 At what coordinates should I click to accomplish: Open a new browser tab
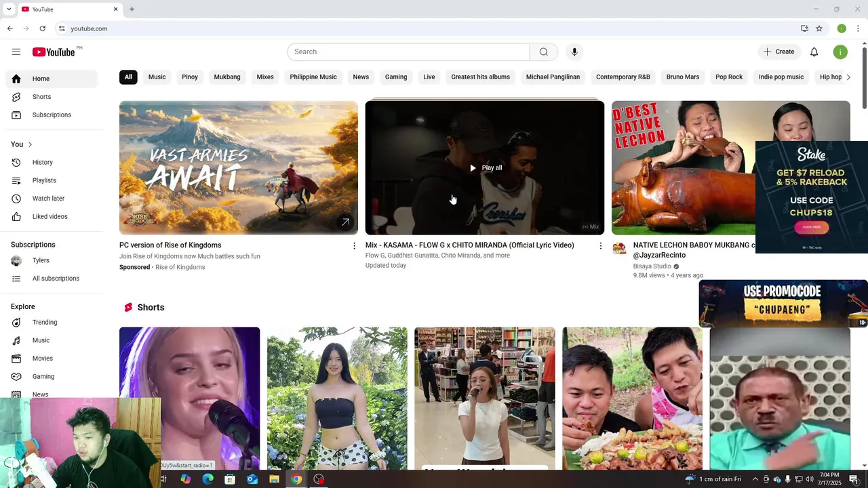(132, 9)
